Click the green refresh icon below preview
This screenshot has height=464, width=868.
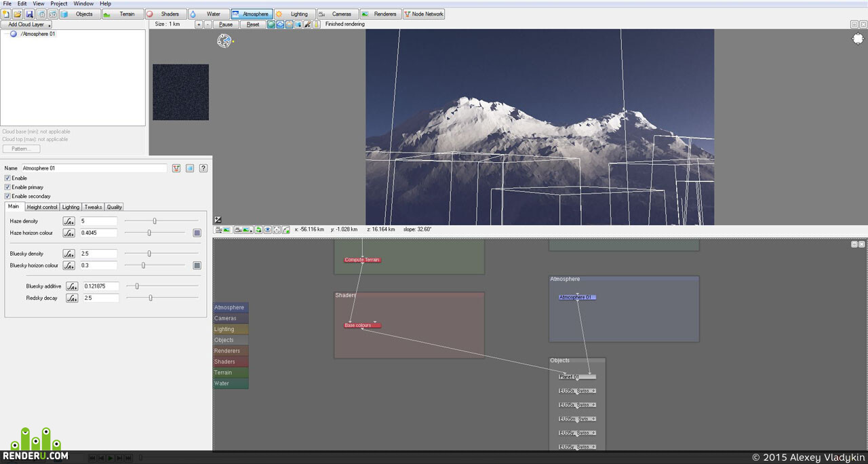point(258,230)
